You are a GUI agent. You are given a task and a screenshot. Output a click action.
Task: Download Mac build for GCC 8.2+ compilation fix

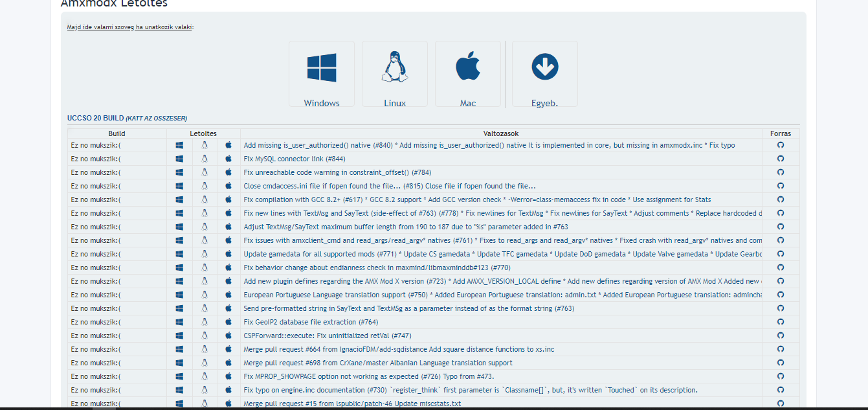[228, 199]
